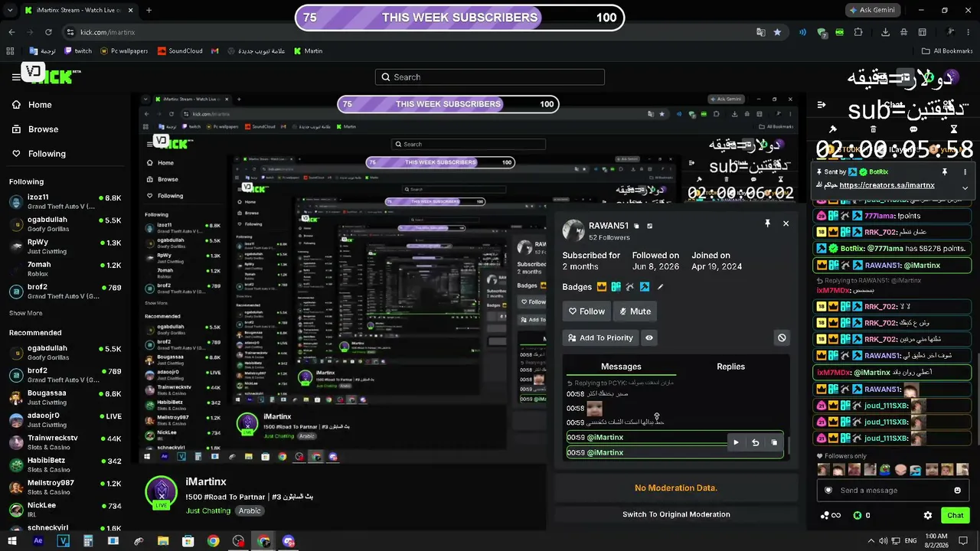Edit badges with the pencil icon

pyautogui.click(x=661, y=287)
